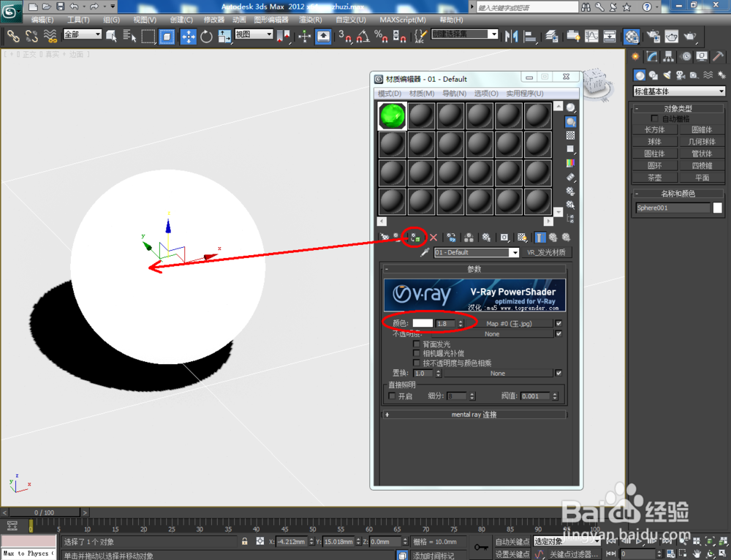This screenshot has width=731, height=560.
Task: Enable 按不透明度与颜色相乘 checkbox
Action: pyautogui.click(x=417, y=363)
